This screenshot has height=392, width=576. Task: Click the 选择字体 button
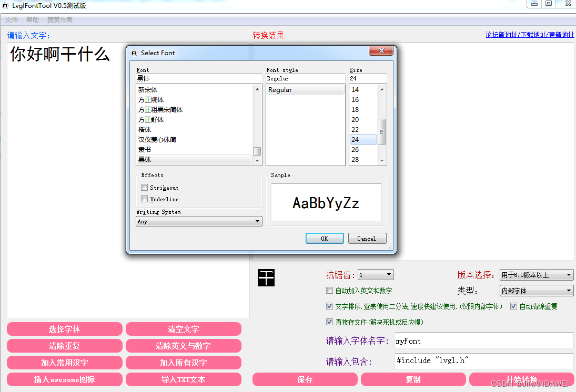point(64,329)
